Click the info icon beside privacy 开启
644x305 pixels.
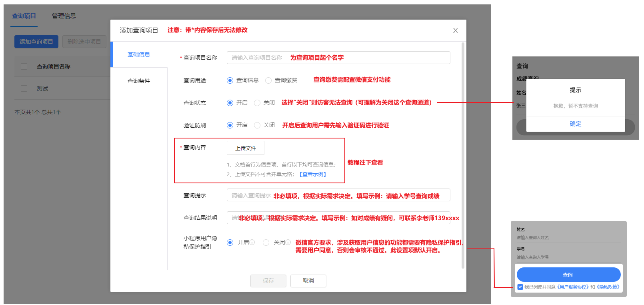(x=252, y=242)
